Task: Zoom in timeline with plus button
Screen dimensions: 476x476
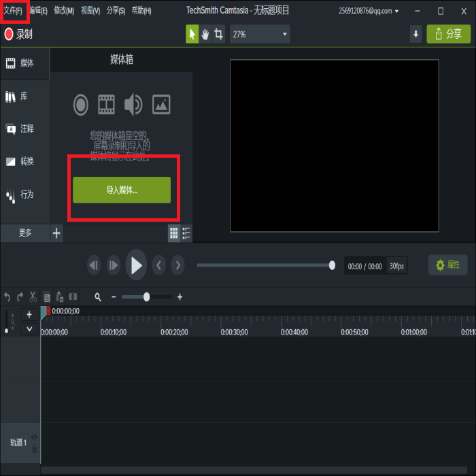Action: click(180, 297)
